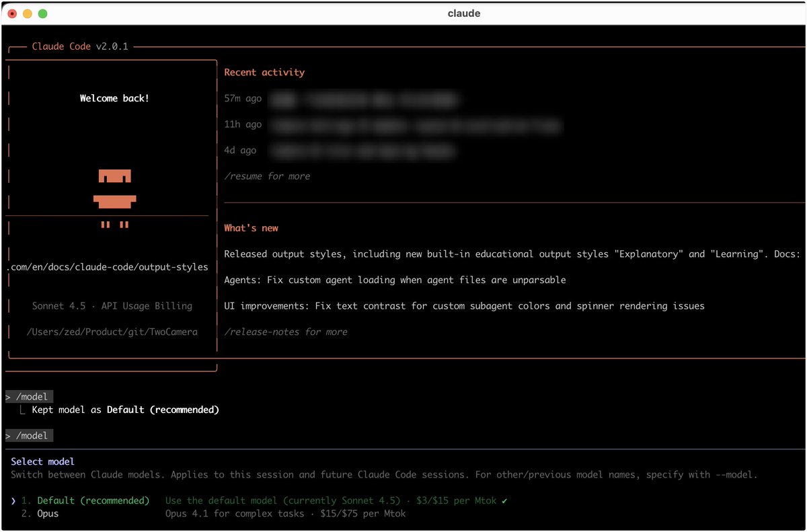Viewport: 807px width, 532px height.
Task: Click the Claude Code v2.0.1 title
Action: [80, 46]
